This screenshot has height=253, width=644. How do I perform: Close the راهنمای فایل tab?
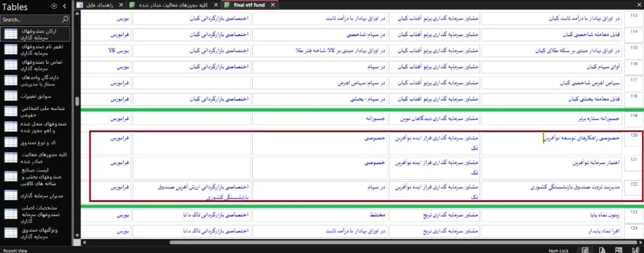pyautogui.click(x=120, y=5)
